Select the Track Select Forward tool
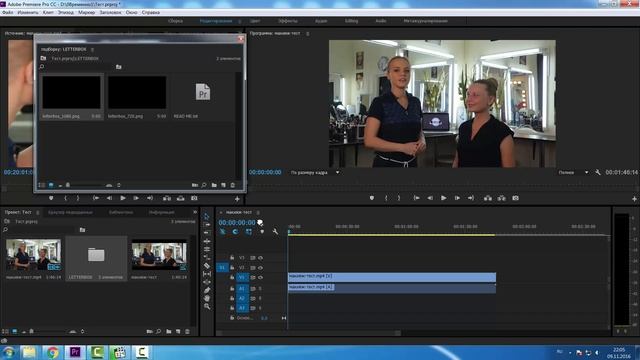Image resolution: width=640 pixels, height=360 pixels. click(x=207, y=224)
